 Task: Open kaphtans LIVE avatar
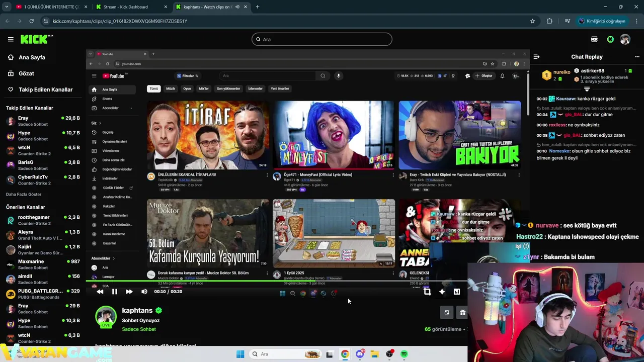click(106, 317)
